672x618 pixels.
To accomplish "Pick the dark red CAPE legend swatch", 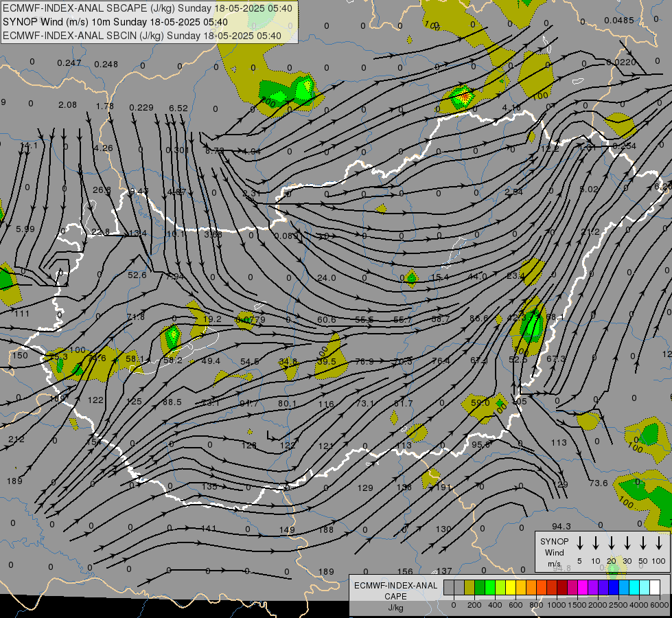I will point(562,587).
